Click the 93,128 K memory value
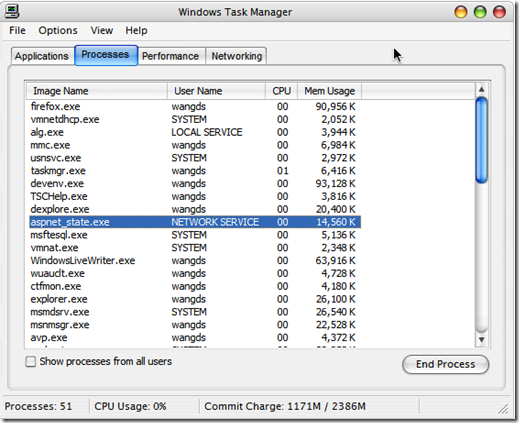519x423 pixels. click(335, 184)
